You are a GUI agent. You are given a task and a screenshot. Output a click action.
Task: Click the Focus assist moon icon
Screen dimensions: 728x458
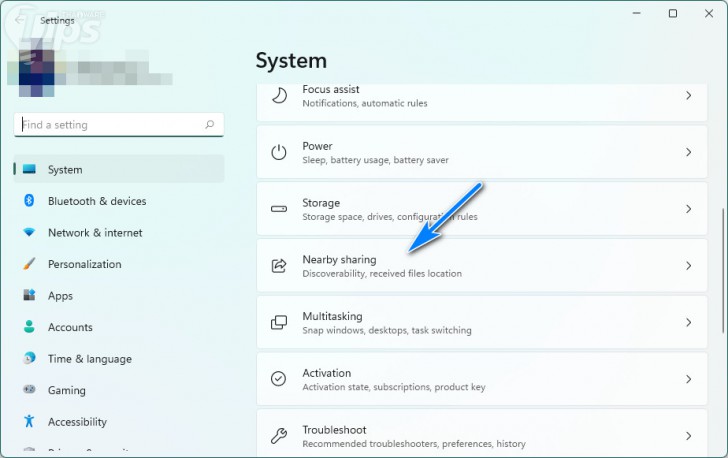point(279,96)
